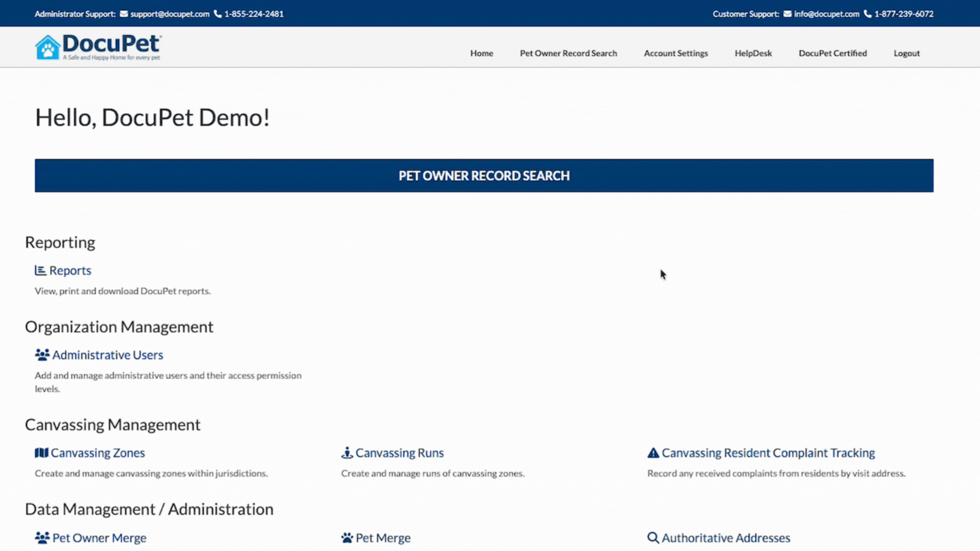Click 'Create and manage canvassing zones within jurisdictions.' text
Viewport: 980px width, 551px height.
[x=151, y=473]
